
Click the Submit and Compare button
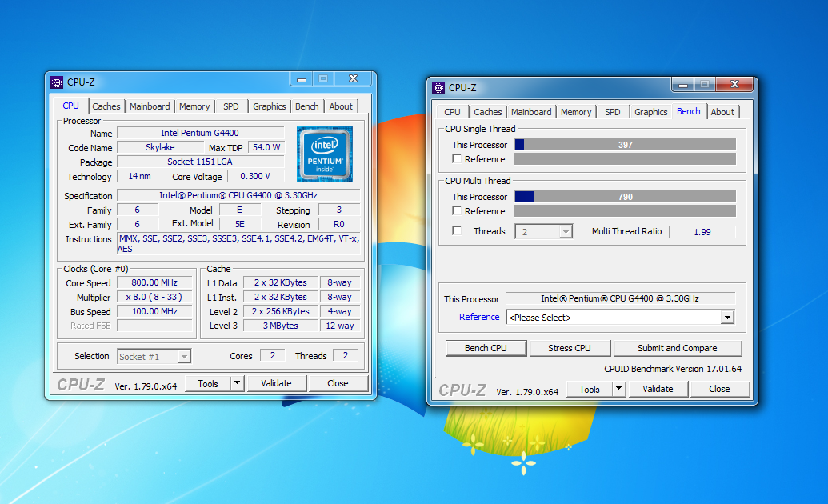coord(678,348)
